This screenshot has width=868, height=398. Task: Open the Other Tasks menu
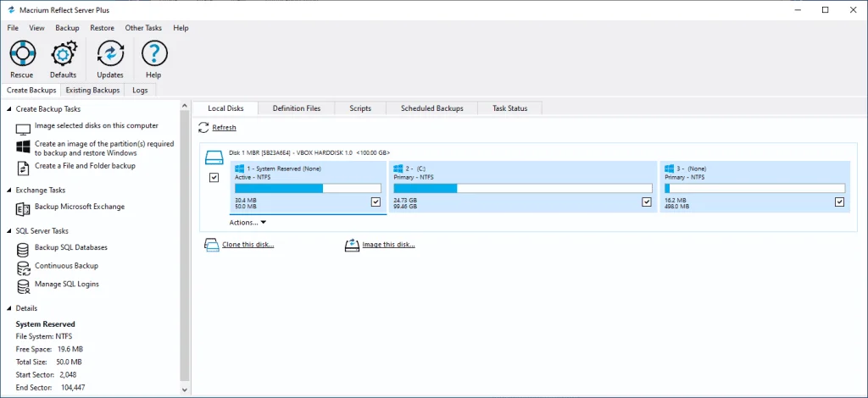click(143, 28)
